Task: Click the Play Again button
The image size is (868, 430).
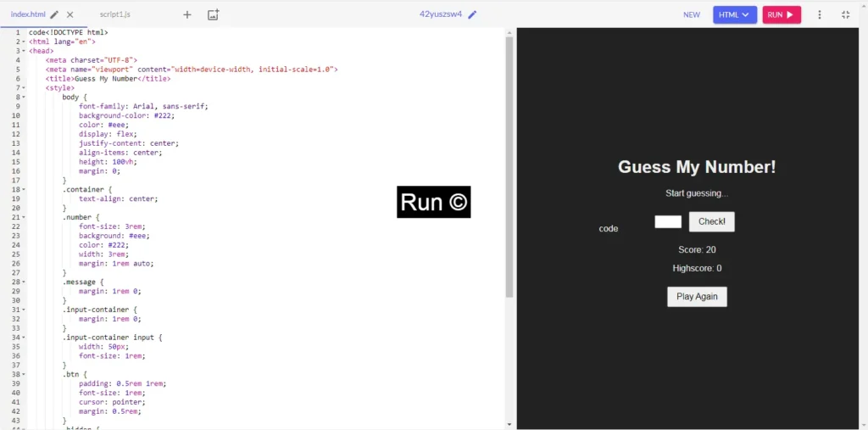Action: coord(697,297)
